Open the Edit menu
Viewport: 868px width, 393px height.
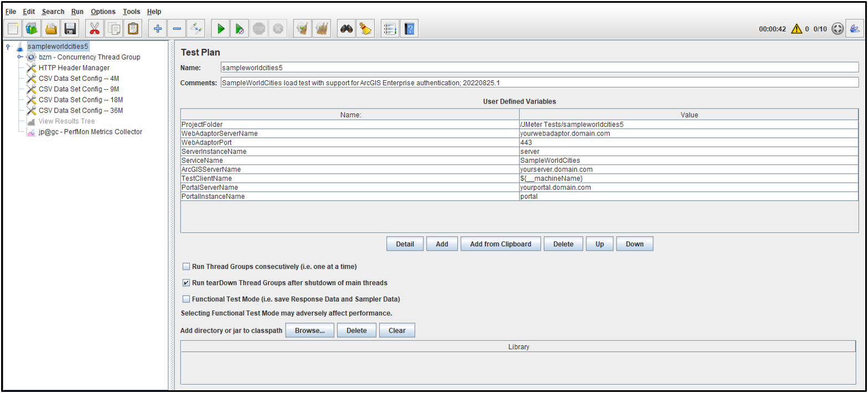coord(29,11)
